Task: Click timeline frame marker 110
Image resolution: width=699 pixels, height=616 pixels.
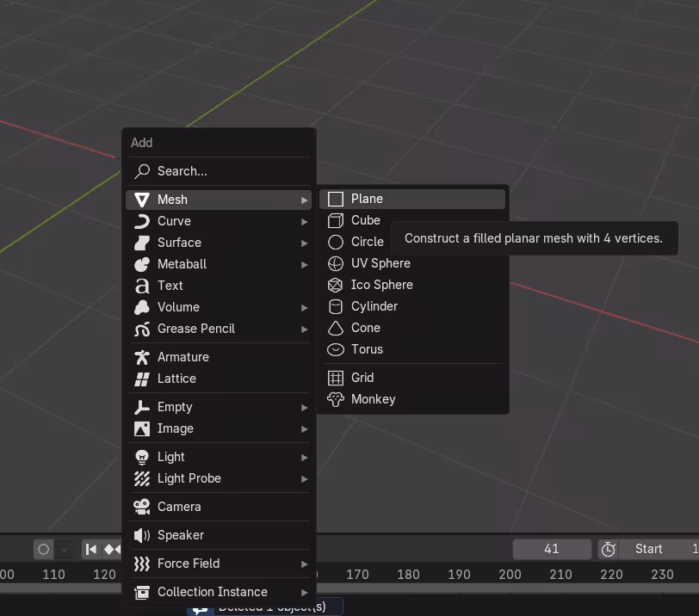Action: pyautogui.click(x=53, y=575)
